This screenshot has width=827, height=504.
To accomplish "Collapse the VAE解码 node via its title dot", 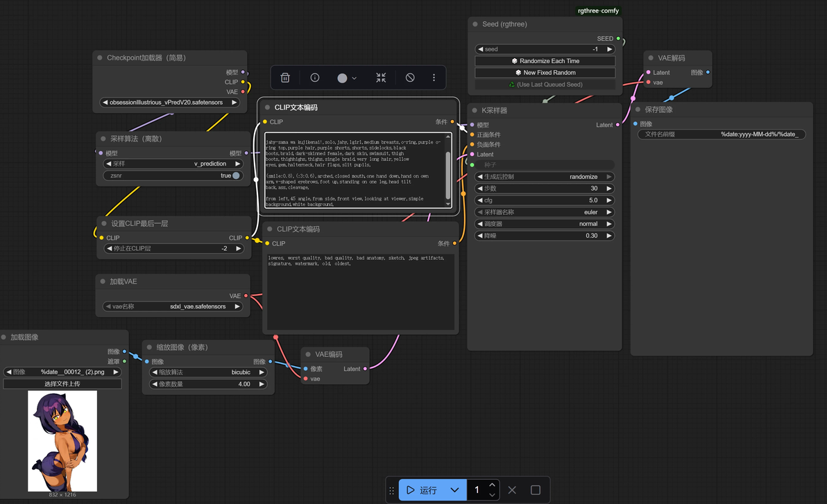I will click(x=651, y=58).
